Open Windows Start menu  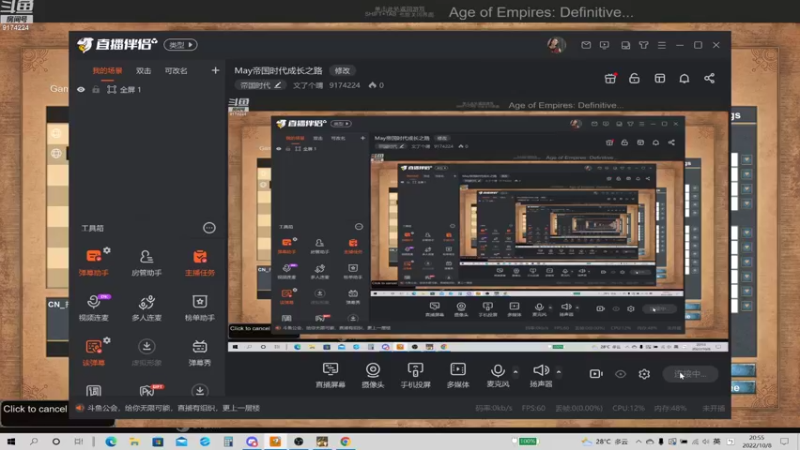click(x=11, y=441)
